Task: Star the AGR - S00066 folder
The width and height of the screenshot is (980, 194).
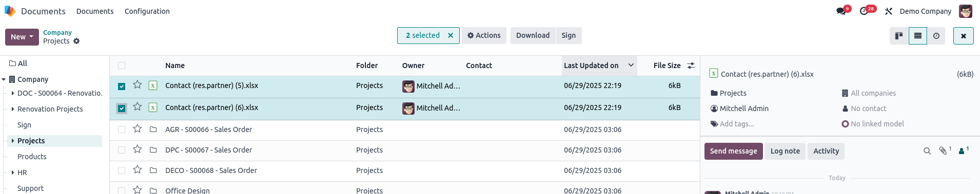Action: (137, 129)
